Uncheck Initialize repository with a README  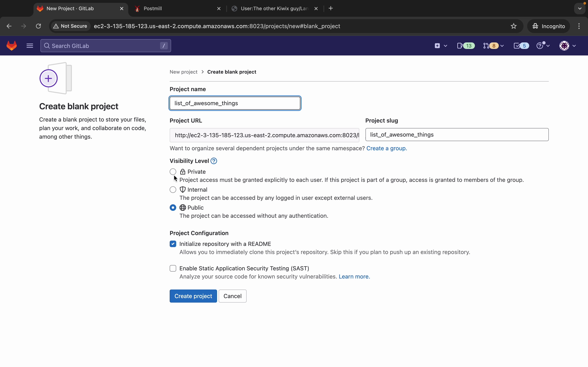[x=173, y=244]
